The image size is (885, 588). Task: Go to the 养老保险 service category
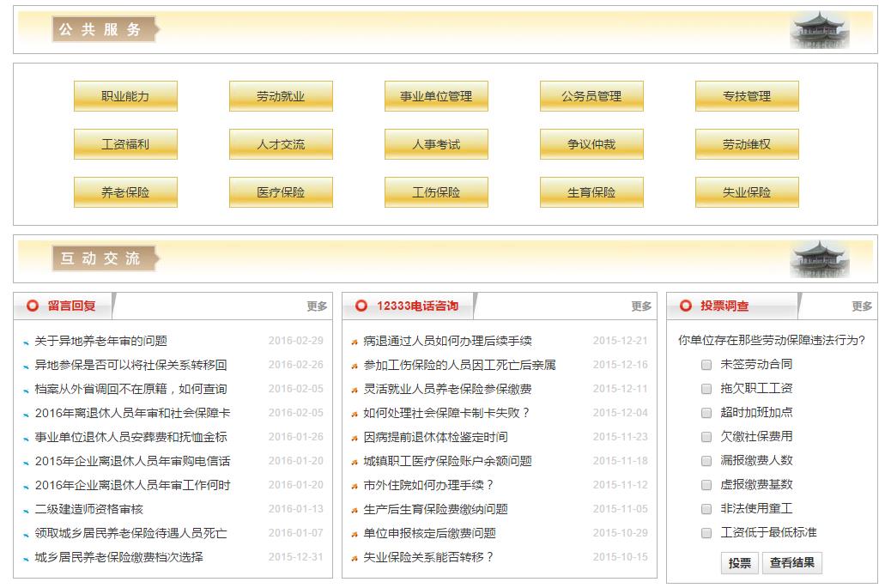pyautogui.click(x=125, y=192)
